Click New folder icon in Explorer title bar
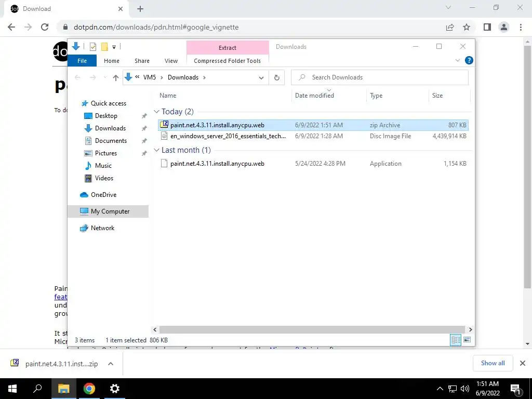Image resolution: width=532 pixels, height=399 pixels. coord(104,47)
